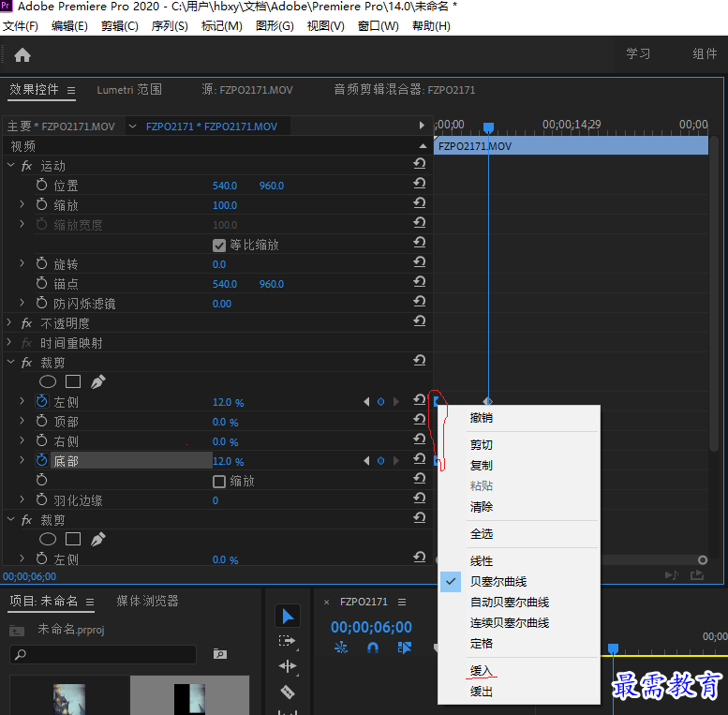Open the 序列(S) menu
728x715 pixels.
[x=170, y=26]
